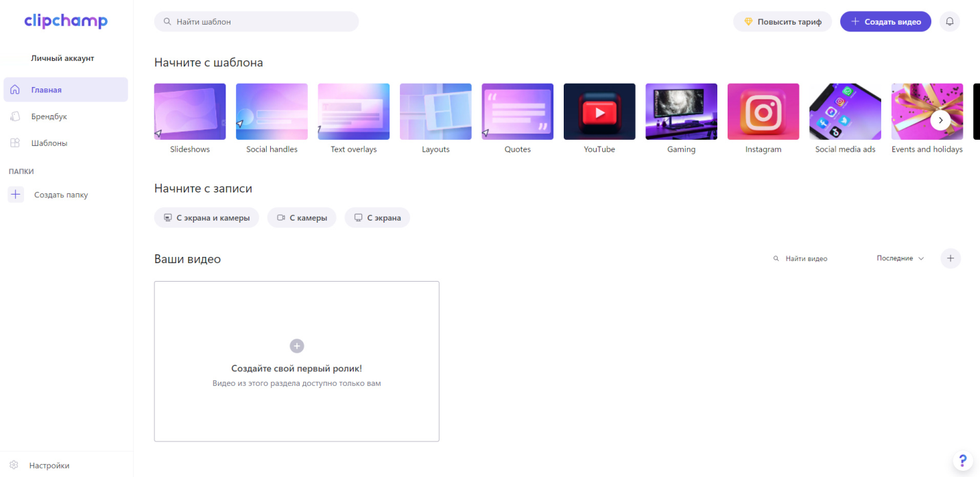The width and height of the screenshot is (980, 477).
Task: Open the YouTube template thumbnail
Action: point(599,112)
